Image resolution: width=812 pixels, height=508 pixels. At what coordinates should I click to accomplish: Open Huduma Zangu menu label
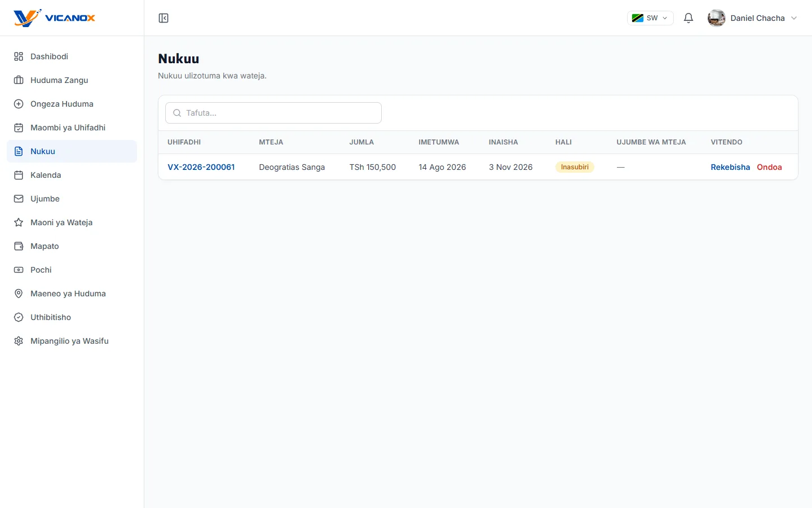tap(59, 80)
